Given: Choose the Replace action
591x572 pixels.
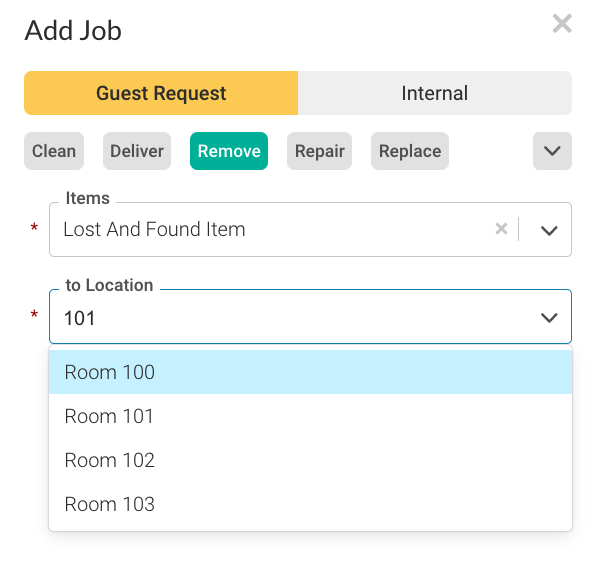Looking at the screenshot, I should coord(410,151).
